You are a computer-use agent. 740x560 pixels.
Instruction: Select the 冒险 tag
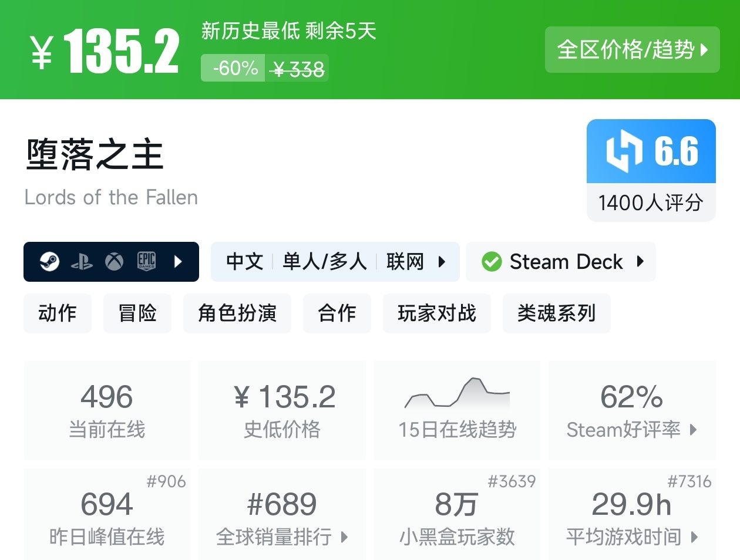click(x=137, y=313)
